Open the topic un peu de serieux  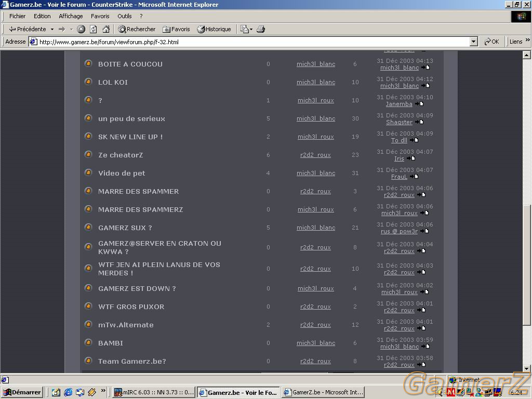pos(131,119)
